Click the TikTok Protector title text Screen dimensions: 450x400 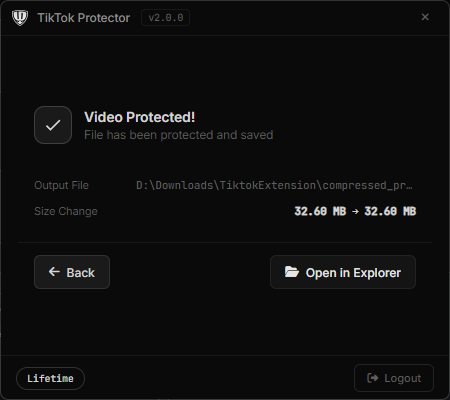[x=84, y=18]
